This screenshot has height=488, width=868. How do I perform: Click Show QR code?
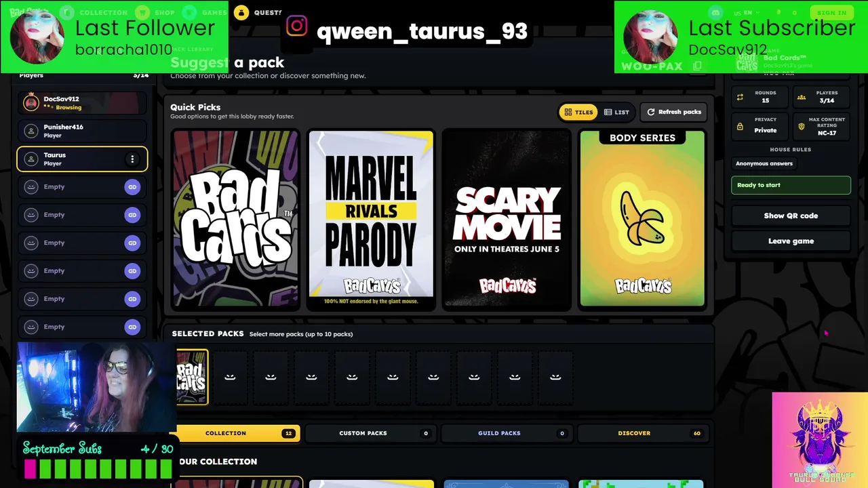(x=791, y=216)
